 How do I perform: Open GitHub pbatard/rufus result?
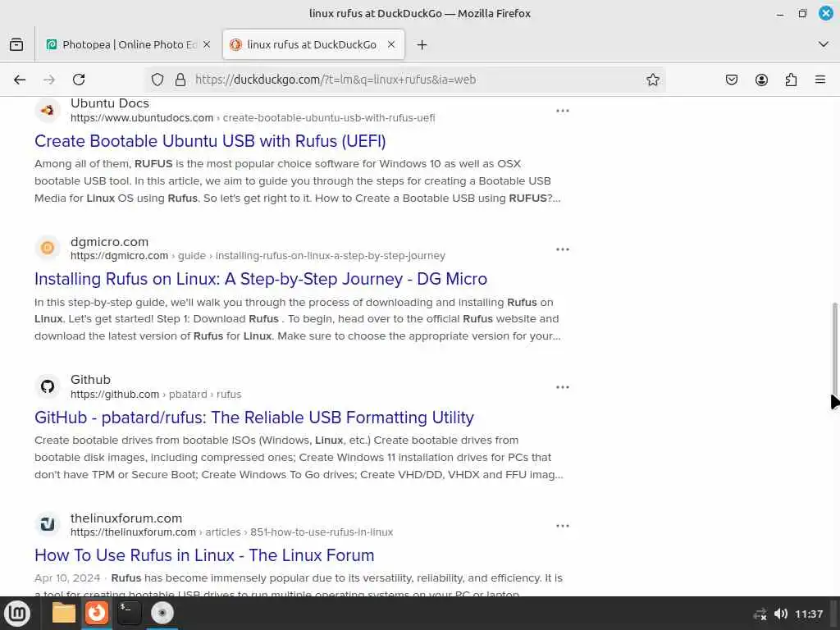pos(254,418)
